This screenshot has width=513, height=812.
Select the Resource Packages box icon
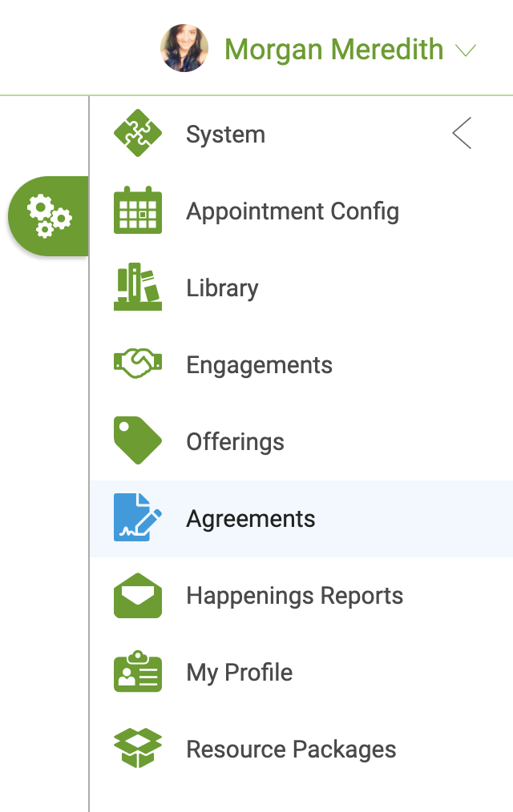137,748
